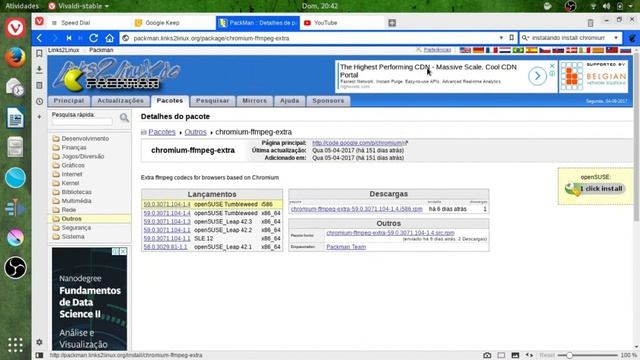Reload the current page
Image resolution: width=640 pixels, height=360 pixels.
[93, 38]
